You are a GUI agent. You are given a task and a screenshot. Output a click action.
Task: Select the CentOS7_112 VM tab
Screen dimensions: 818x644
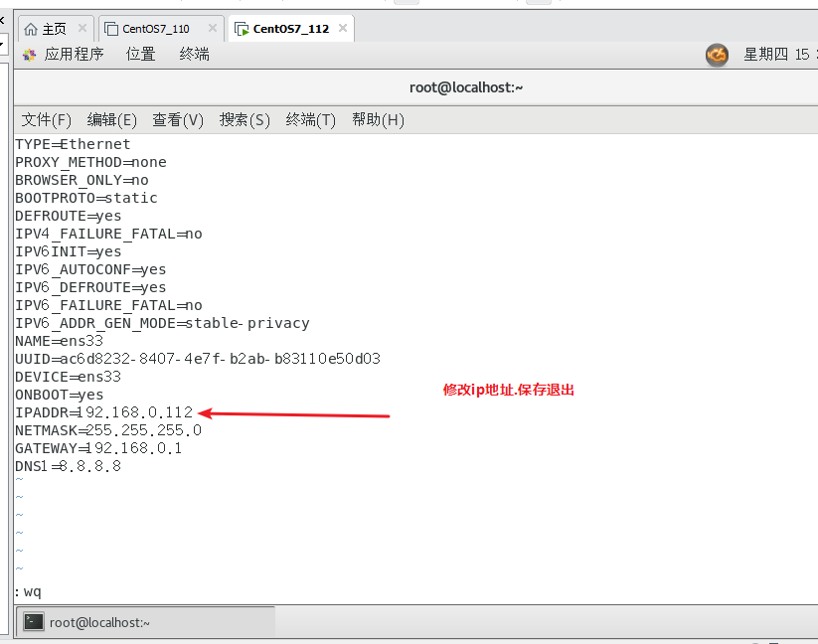click(290, 29)
